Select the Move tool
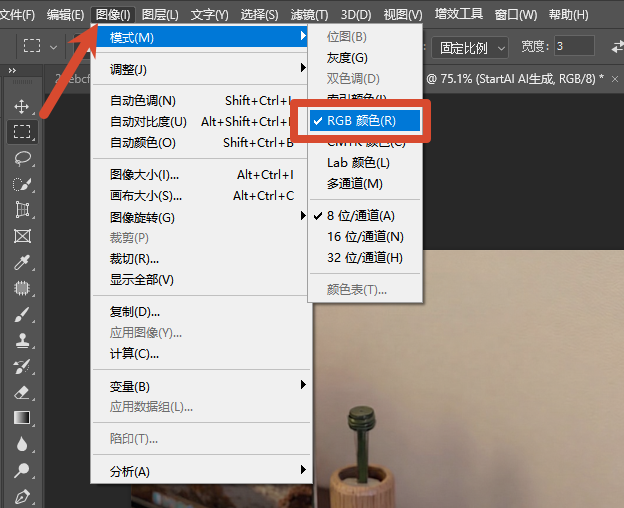Image resolution: width=624 pixels, height=508 pixels. pyautogui.click(x=21, y=106)
